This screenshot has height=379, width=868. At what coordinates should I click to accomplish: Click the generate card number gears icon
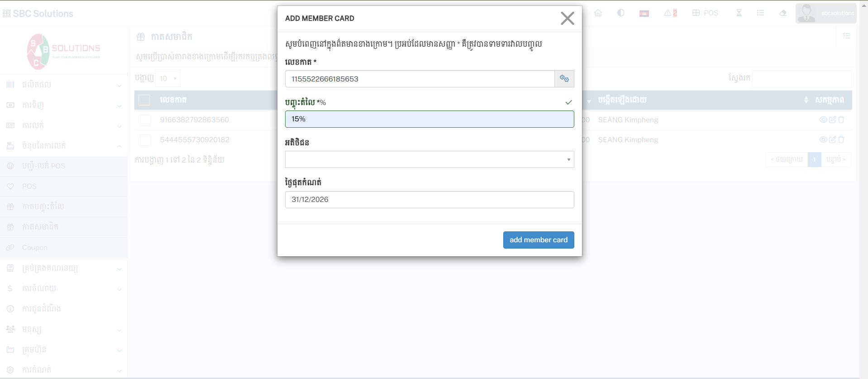(564, 79)
